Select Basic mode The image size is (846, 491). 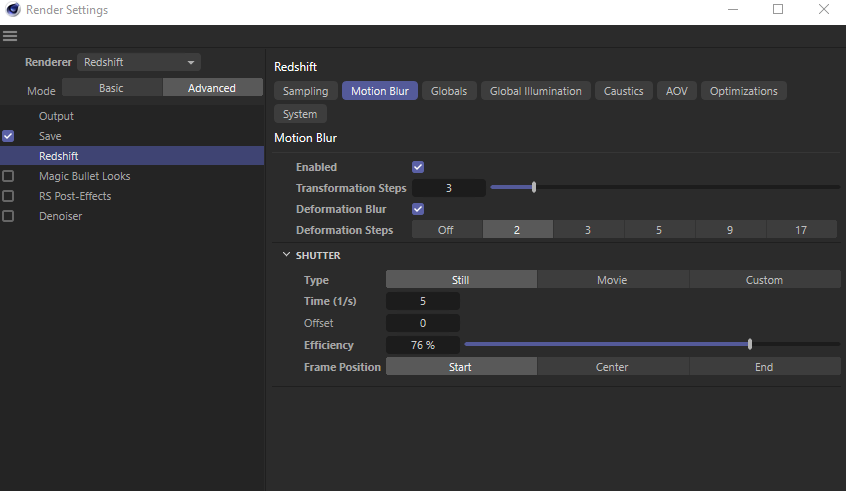(111, 88)
